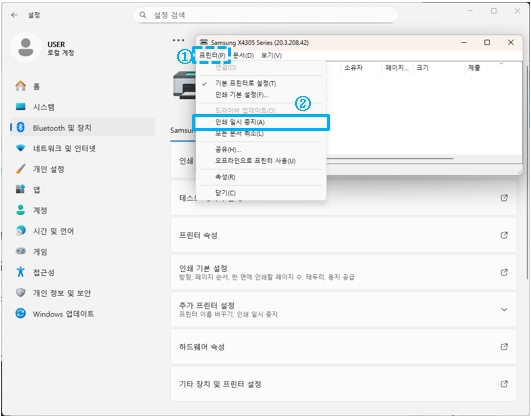Open 기타 장치 및 프린터 설정 row
This screenshot has height=417, width=531.
[x=343, y=384]
